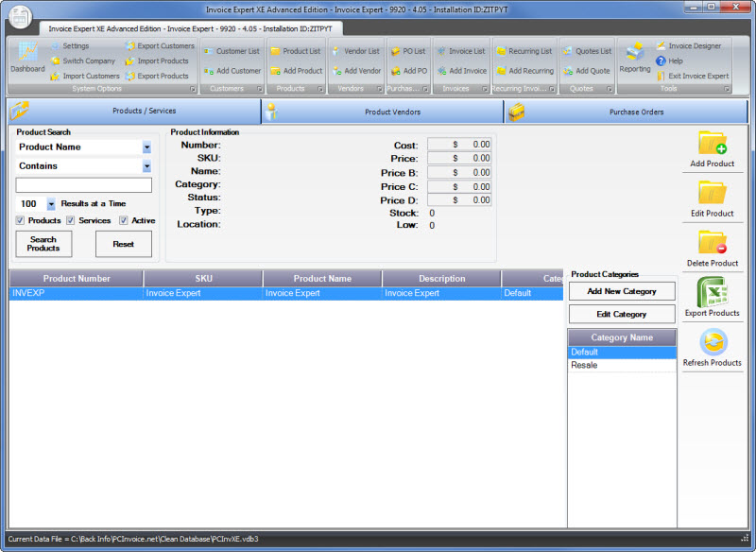Viewport: 756px width, 552px height.
Task: Click Add Customer in the ribbon
Action: [232, 71]
